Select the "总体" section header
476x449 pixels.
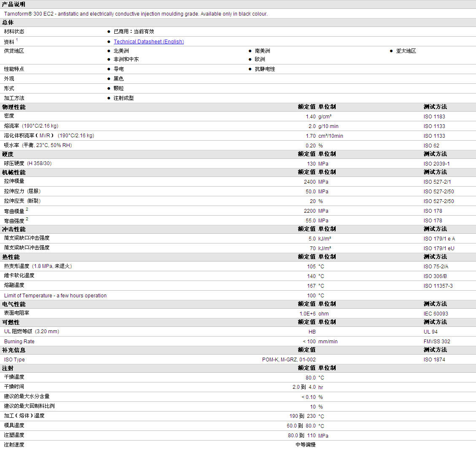click(x=8, y=22)
